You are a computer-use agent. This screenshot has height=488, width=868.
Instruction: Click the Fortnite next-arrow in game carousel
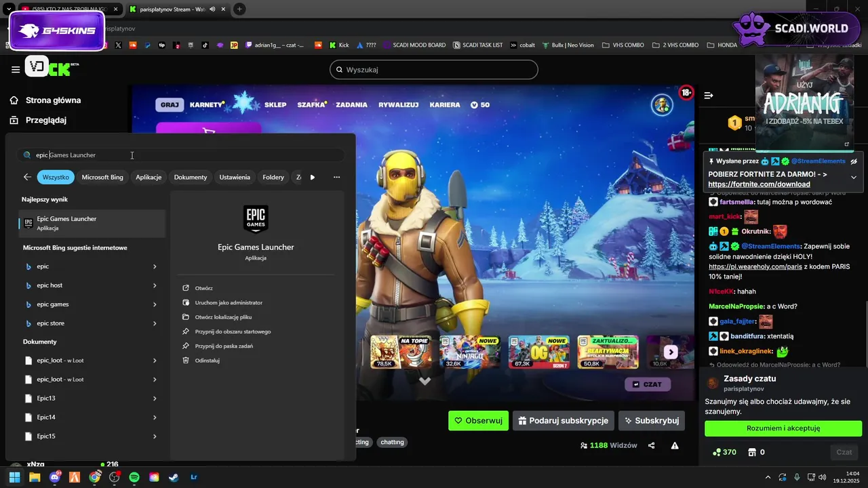[671, 352]
